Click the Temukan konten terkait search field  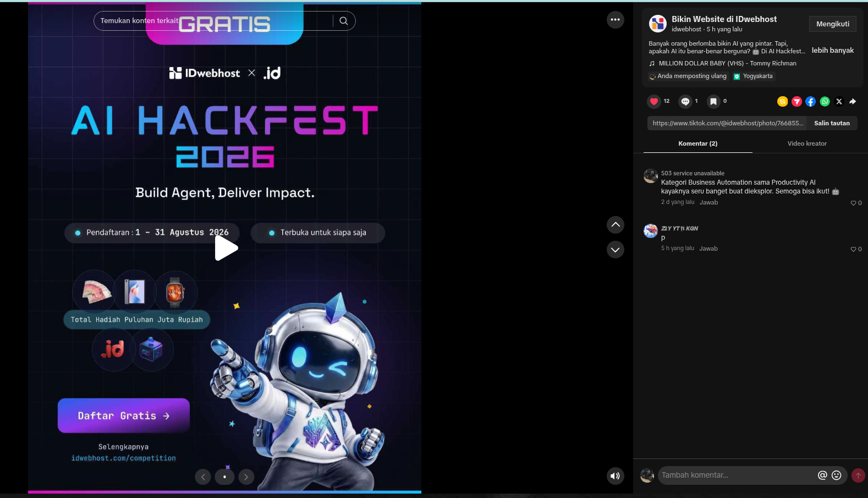224,21
